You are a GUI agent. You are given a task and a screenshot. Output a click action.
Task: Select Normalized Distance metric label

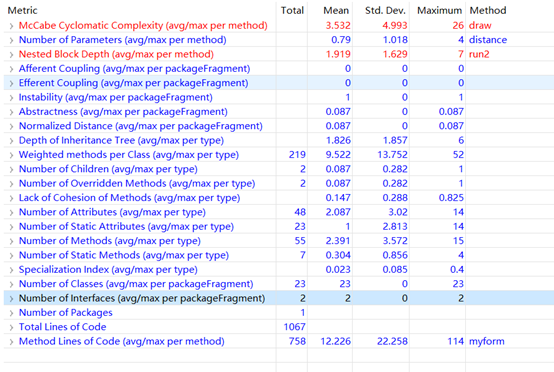point(141,126)
